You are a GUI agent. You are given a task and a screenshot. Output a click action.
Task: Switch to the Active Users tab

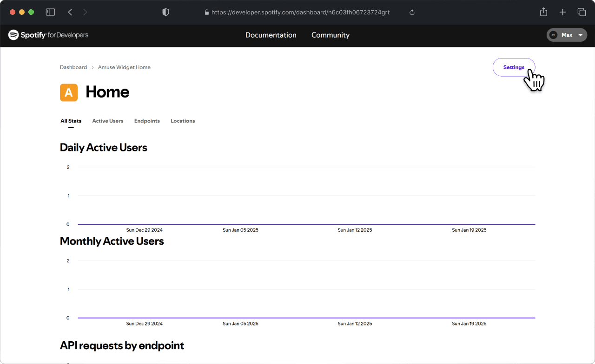[108, 121]
